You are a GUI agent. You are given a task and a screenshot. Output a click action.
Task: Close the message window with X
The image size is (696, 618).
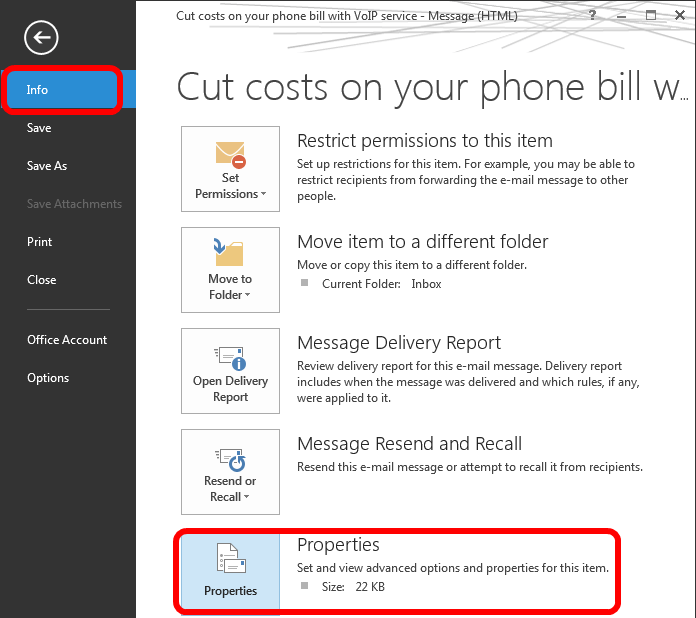click(x=679, y=15)
